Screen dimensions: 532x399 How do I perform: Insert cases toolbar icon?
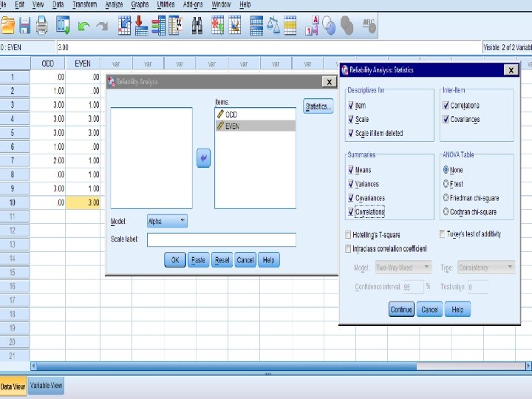tap(217, 25)
